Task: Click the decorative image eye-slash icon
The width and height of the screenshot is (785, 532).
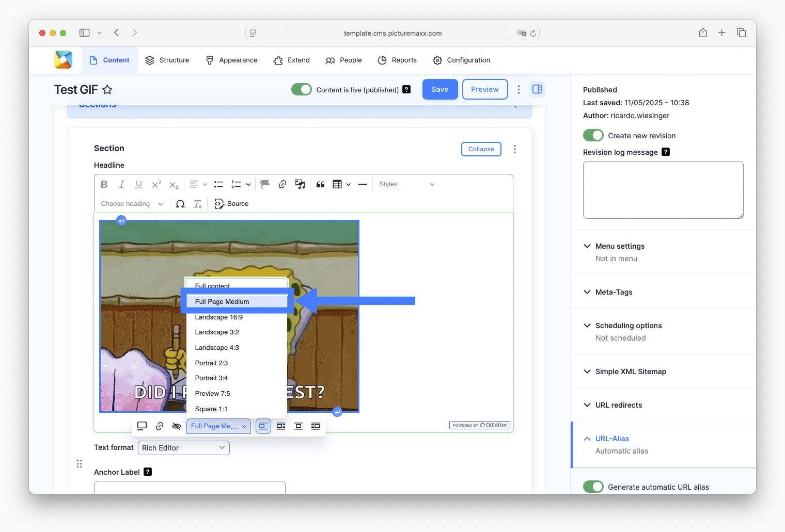Action: tap(177, 426)
